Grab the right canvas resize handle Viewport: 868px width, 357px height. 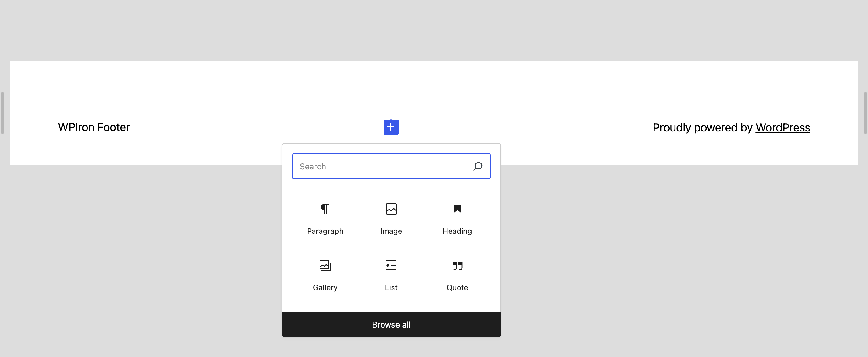click(x=865, y=113)
